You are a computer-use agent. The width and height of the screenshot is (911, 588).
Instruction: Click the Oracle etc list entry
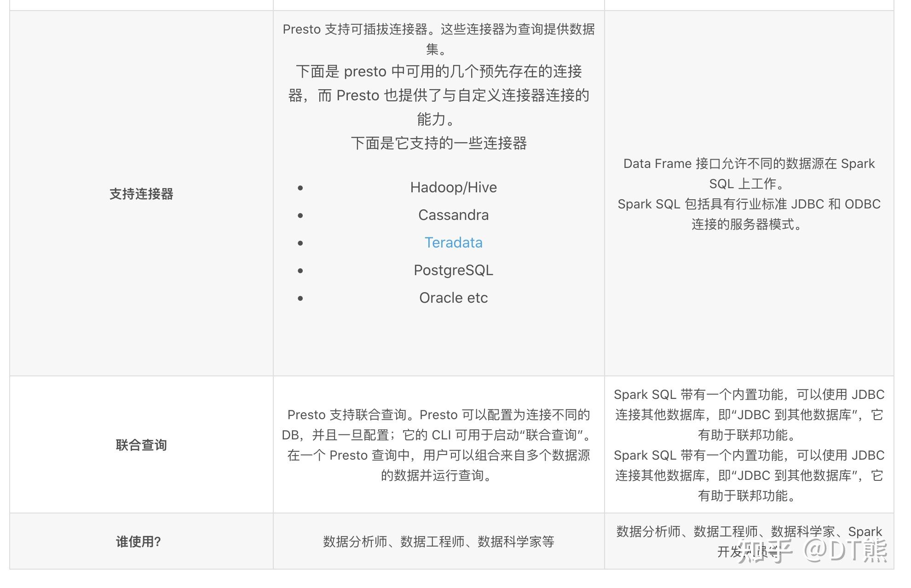pos(453,298)
